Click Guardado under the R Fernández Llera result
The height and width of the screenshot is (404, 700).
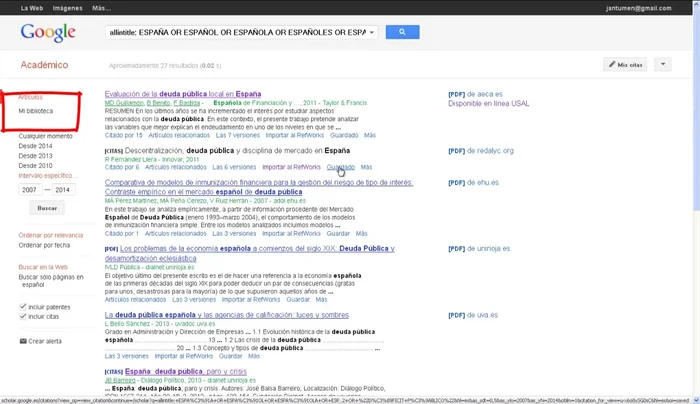(x=341, y=167)
